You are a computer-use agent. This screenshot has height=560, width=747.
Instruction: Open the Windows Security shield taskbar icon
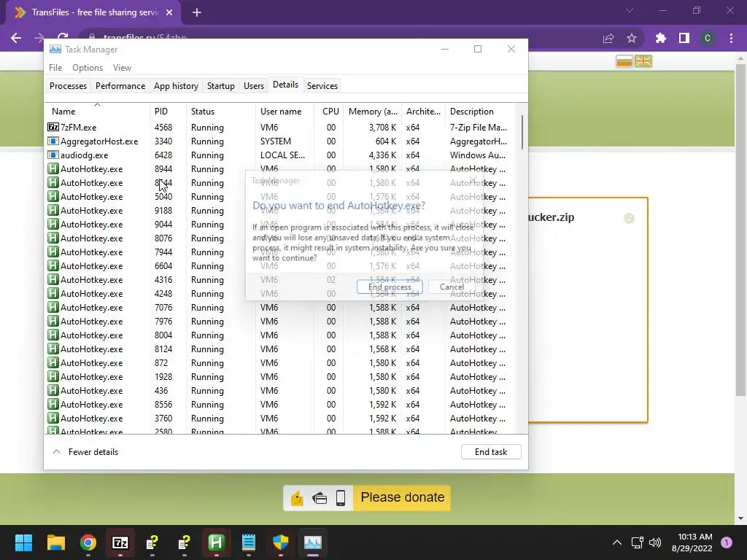coord(281,542)
